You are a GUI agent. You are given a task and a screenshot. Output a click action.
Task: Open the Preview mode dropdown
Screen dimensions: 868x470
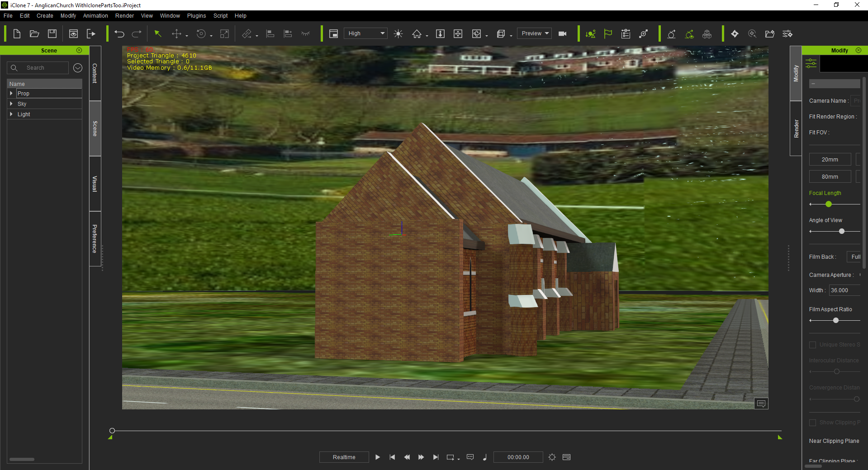pyautogui.click(x=535, y=33)
